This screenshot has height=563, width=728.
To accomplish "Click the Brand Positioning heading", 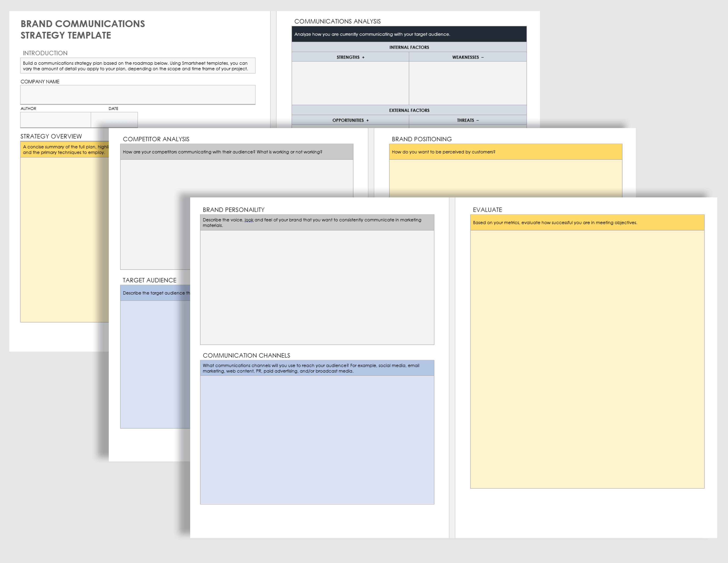I will pyautogui.click(x=422, y=139).
